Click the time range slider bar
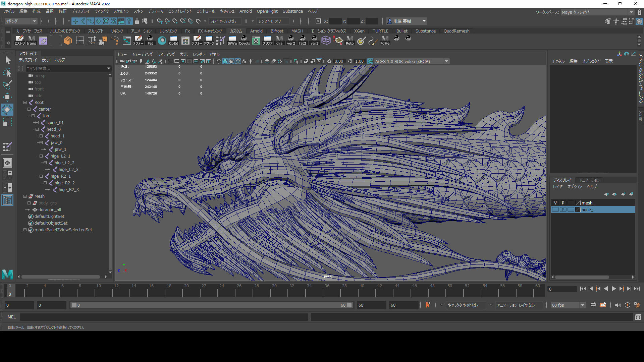This screenshot has height=362, width=644. [x=211, y=305]
